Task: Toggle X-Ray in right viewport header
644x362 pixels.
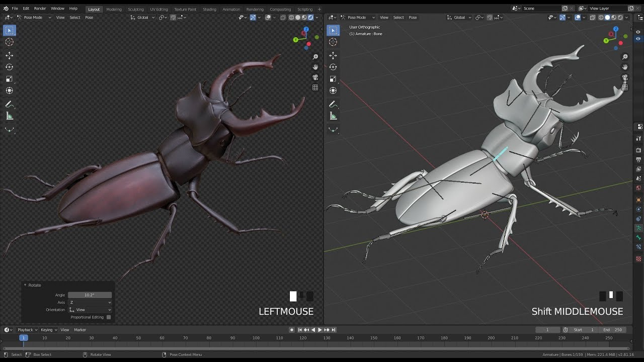Action: pos(593,18)
